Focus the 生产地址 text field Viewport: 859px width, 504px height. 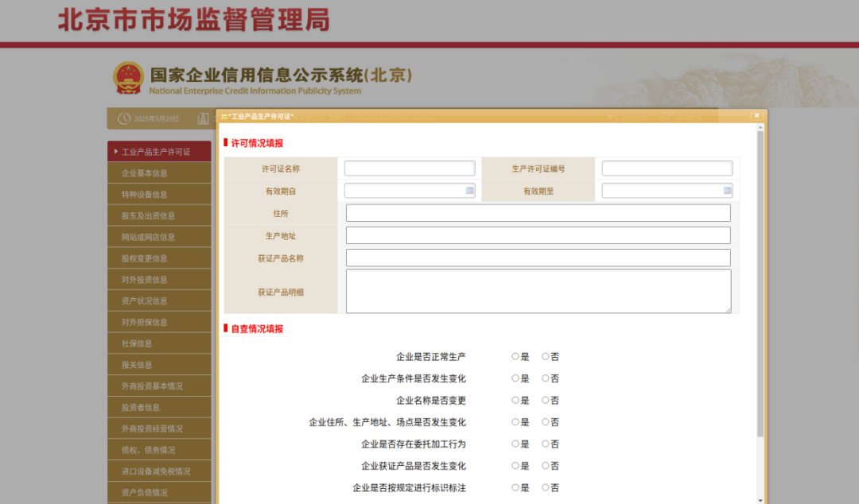(x=538, y=235)
